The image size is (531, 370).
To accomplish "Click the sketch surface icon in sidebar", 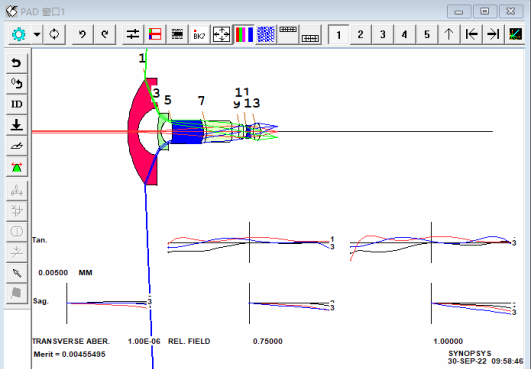I will tap(17, 146).
